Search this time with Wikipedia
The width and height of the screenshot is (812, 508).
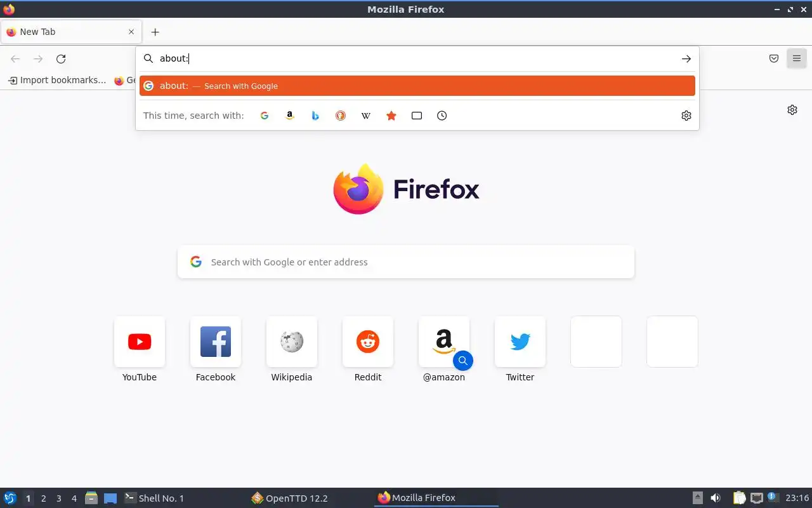[366, 116]
